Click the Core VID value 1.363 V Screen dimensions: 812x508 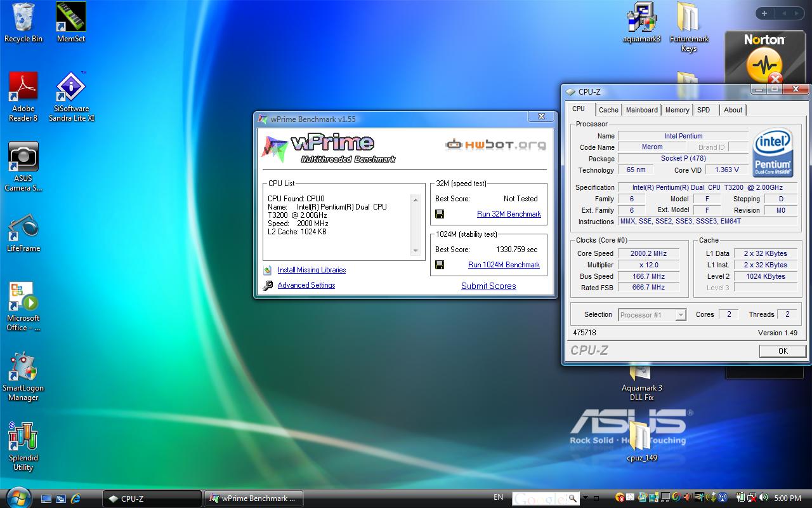(x=727, y=170)
